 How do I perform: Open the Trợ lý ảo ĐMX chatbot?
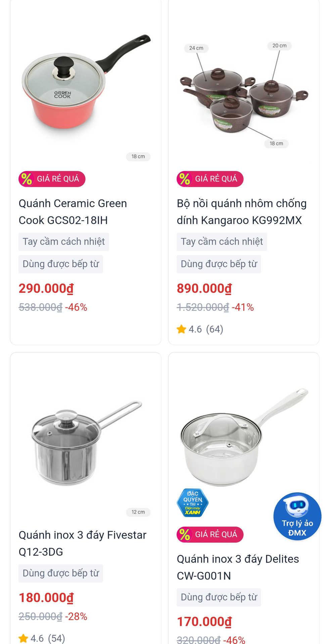(297, 516)
